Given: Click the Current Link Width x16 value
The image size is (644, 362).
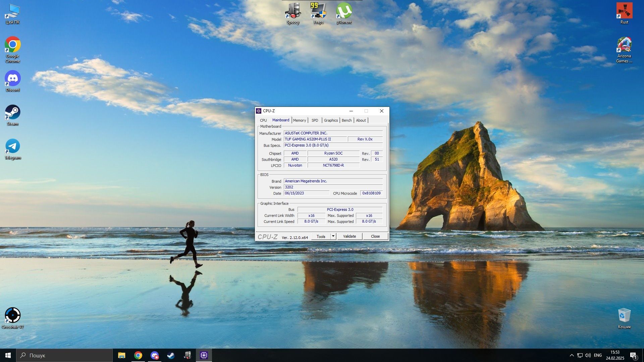Looking at the screenshot, I should (311, 216).
